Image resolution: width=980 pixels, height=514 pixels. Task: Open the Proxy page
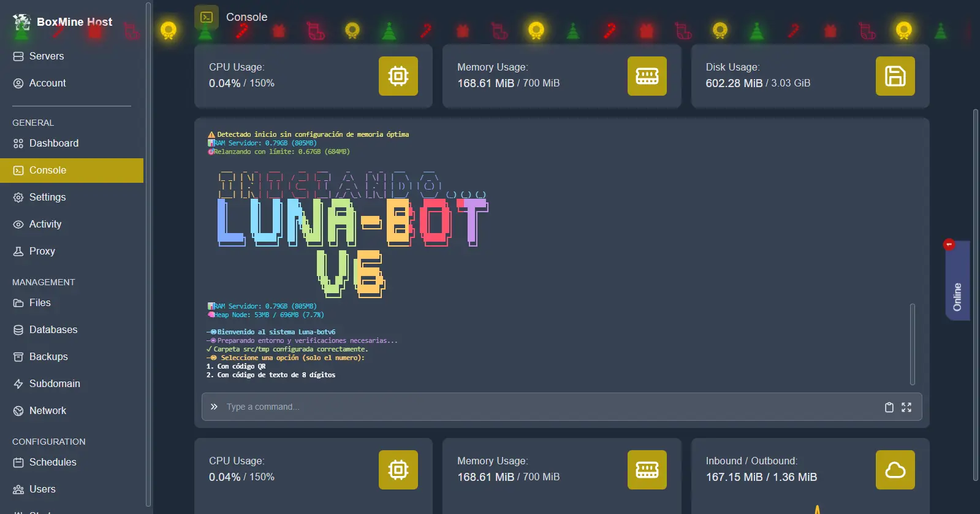tap(72, 251)
